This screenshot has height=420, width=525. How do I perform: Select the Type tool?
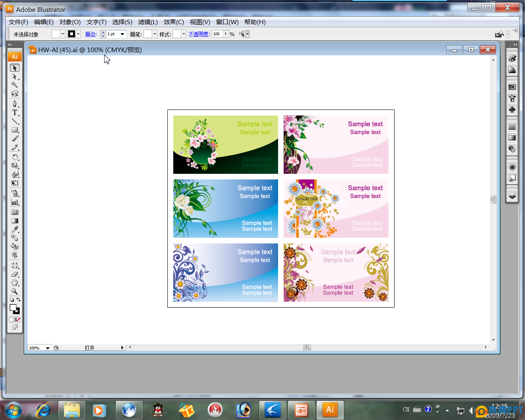point(15,112)
